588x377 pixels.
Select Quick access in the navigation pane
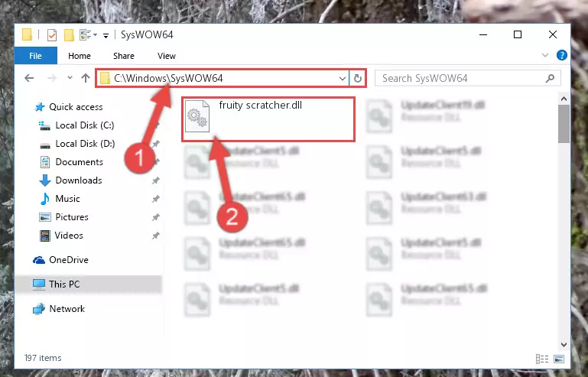click(76, 107)
